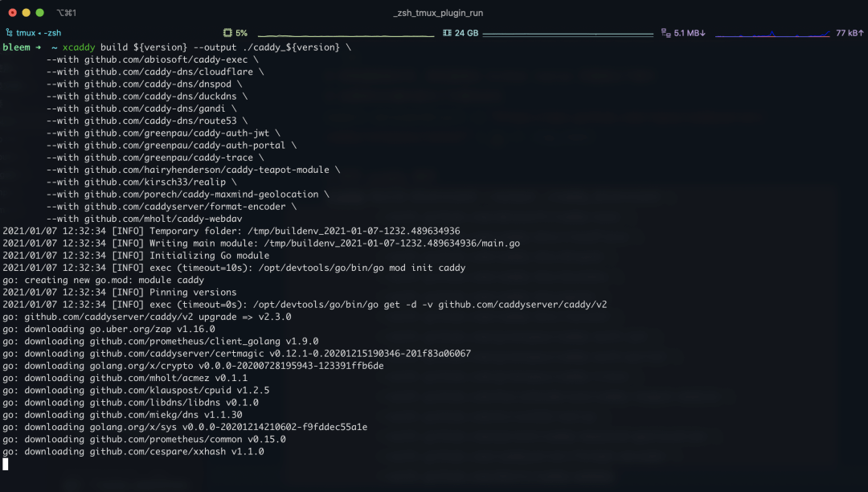Click the green full-screen window button

[x=40, y=12]
